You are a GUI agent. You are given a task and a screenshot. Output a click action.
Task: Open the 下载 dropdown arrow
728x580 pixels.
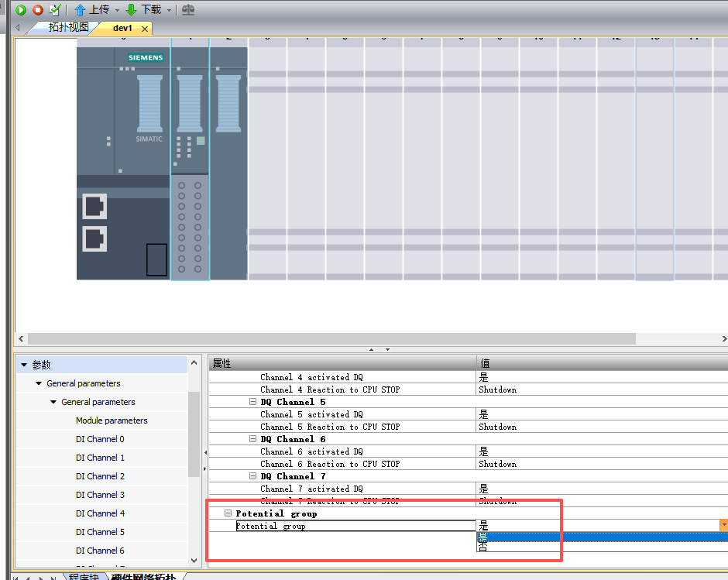(169, 10)
